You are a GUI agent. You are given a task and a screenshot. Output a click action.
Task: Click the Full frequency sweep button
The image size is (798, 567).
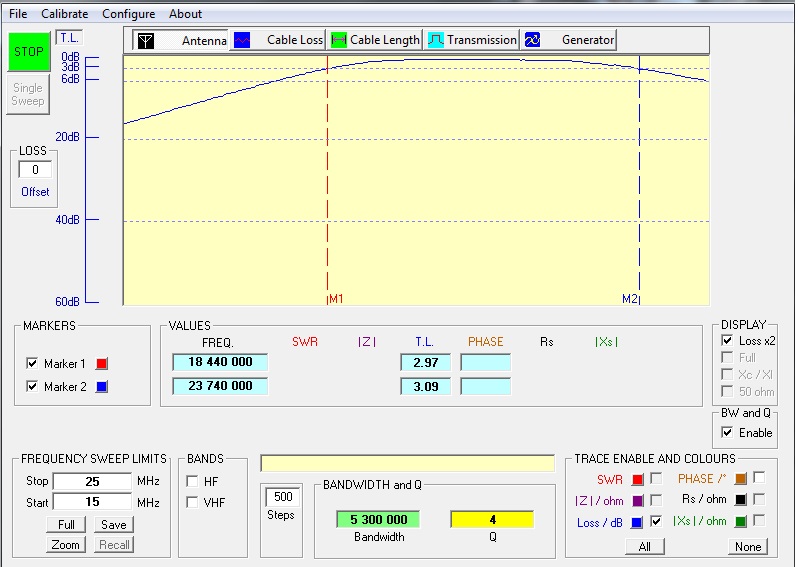point(65,525)
